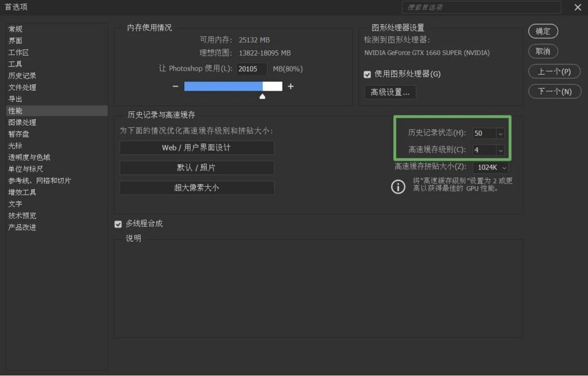Open 参考线、网格和切片 category
588x376 pixels.
coord(40,180)
